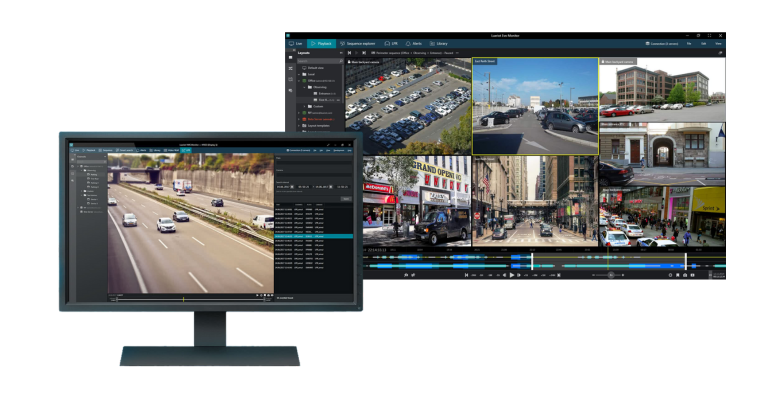771x396 pixels.
Task: Open the Alerts tab
Action: pyautogui.click(x=414, y=44)
